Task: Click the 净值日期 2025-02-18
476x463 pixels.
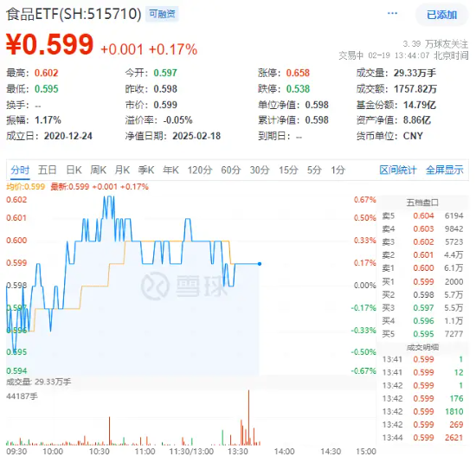Action: point(196,136)
